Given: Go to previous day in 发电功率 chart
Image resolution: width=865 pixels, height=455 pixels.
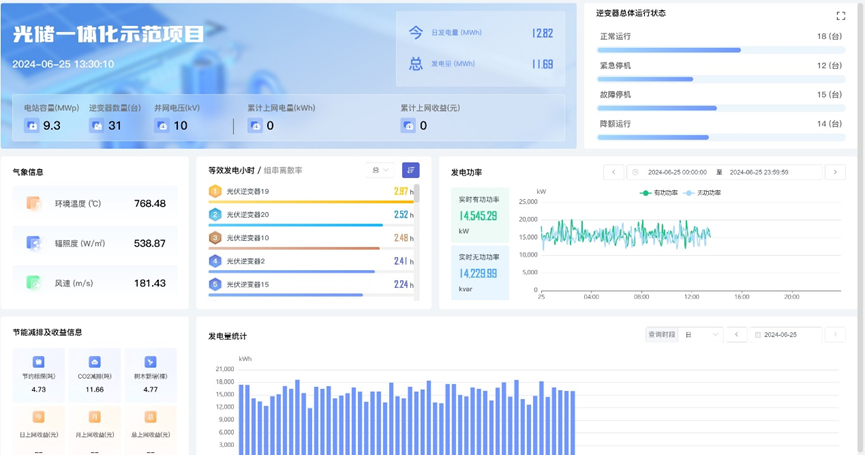Looking at the screenshot, I should [614, 172].
